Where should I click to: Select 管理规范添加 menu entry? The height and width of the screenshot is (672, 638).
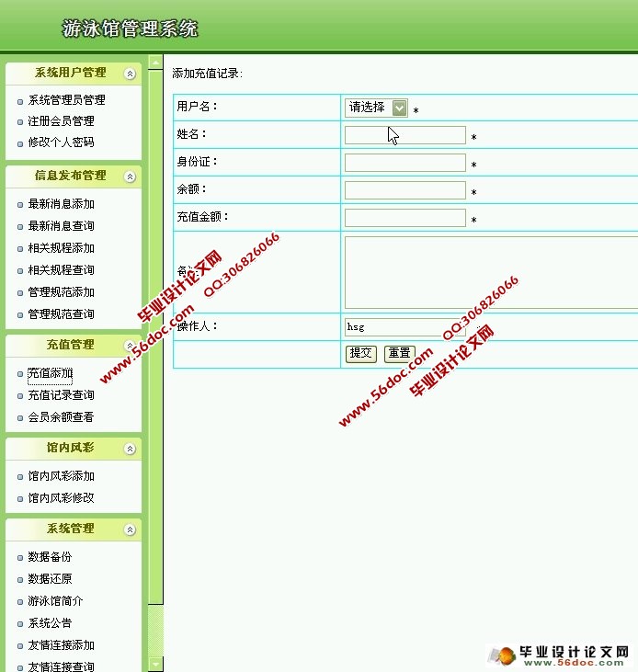click(61, 292)
